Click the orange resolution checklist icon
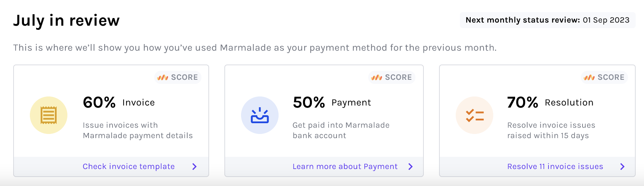Image resolution: width=644 pixels, height=186 pixels. point(474,115)
